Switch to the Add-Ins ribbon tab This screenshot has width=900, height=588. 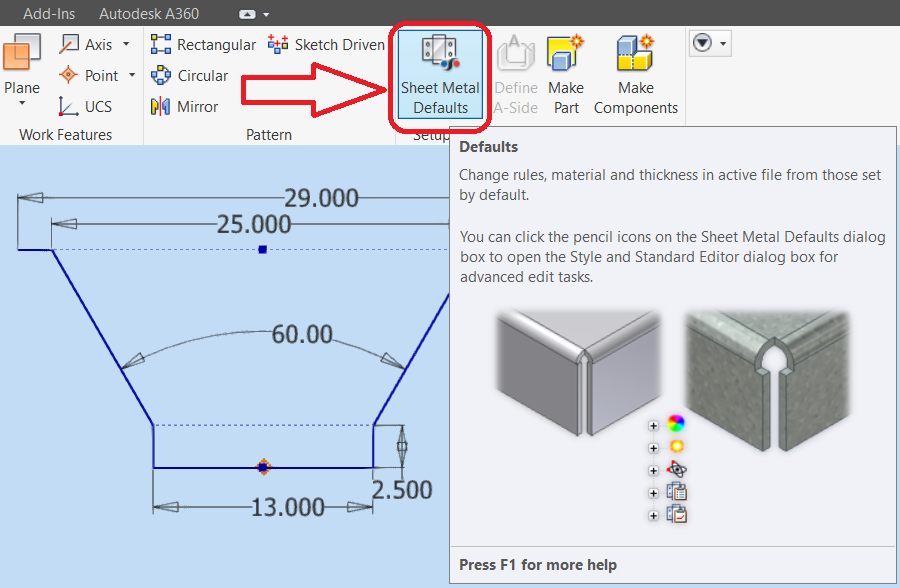(48, 13)
